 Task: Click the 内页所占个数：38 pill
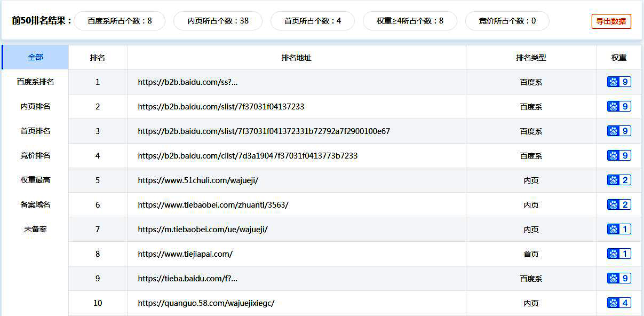coord(218,21)
